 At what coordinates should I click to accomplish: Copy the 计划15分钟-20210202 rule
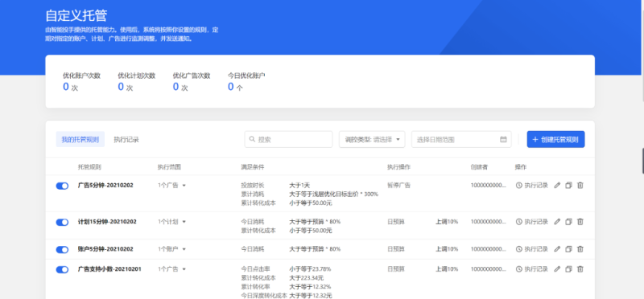(568, 222)
